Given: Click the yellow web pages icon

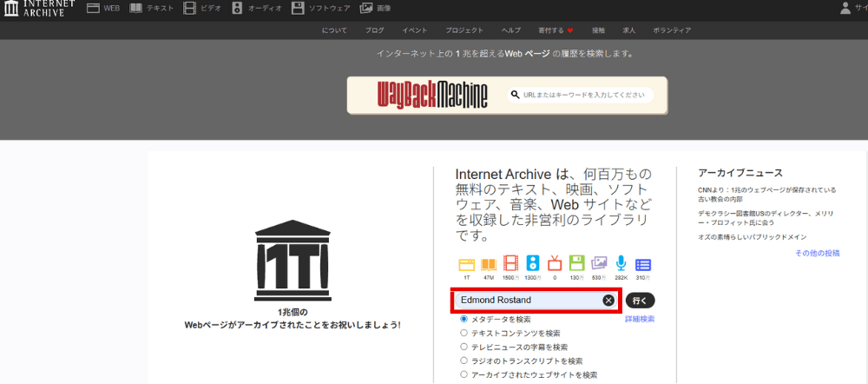Looking at the screenshot, I should point(467,263).
